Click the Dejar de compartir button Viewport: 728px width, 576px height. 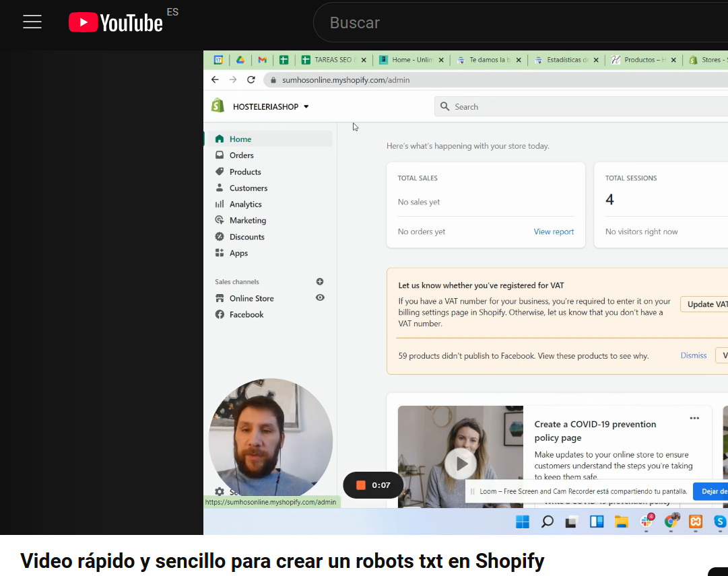pyautogui.click(x=710, y=491)
